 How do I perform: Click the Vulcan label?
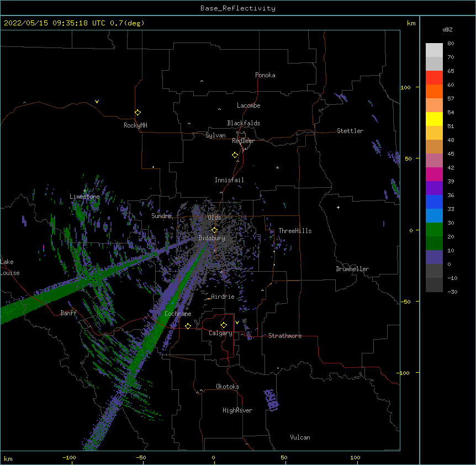300,437
